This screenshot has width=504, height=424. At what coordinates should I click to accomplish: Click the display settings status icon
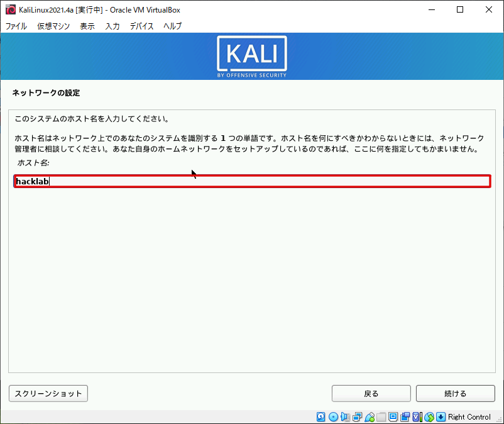(x=393, y=417)
